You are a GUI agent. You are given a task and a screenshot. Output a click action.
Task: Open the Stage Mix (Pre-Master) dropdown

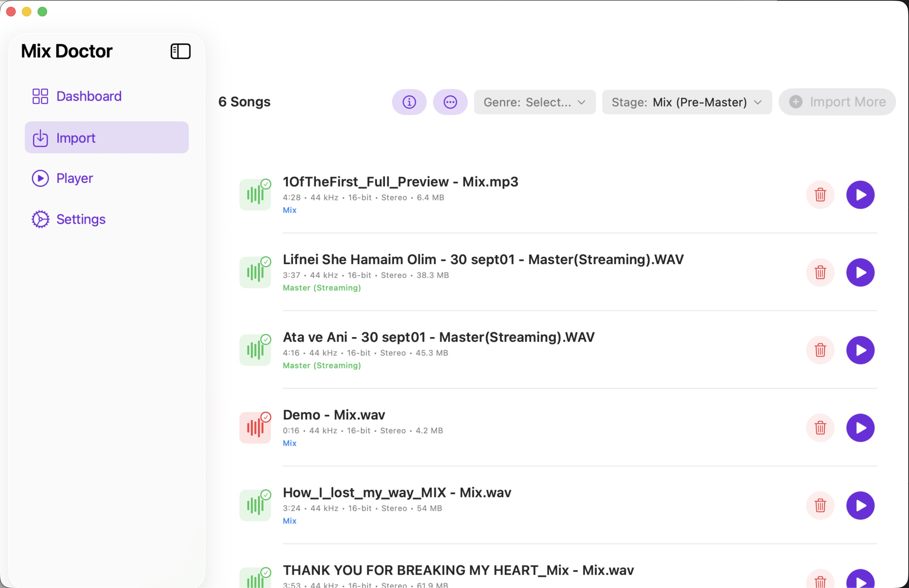point(686,102)
